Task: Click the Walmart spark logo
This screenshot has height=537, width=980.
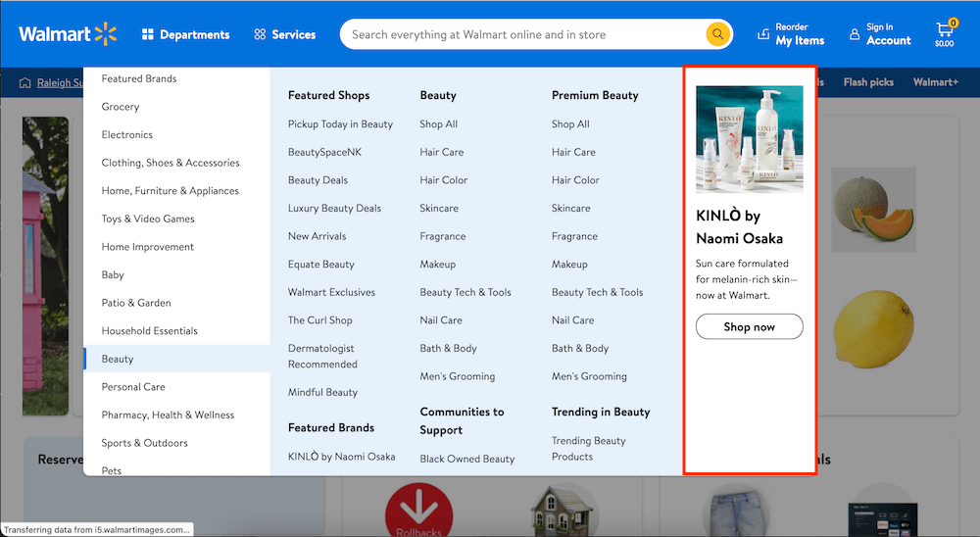Action: coord(106,34)
